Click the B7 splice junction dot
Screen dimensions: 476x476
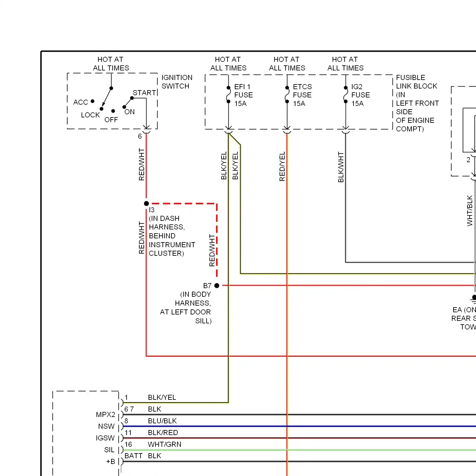[217, 286]
